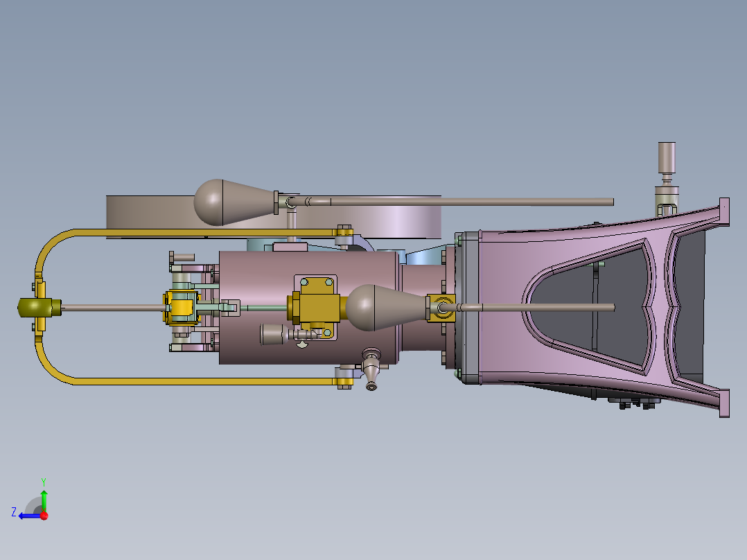Image resolution: width=747 pixels, height=560 pixels.
Task: Select the piston rod left of the crosshead
Action: point(114,308)
